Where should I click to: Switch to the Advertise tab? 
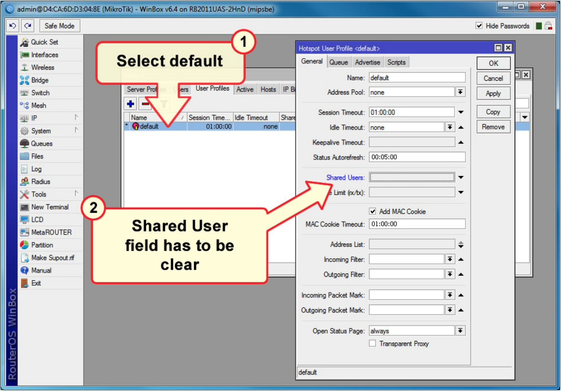pos(368,62)
